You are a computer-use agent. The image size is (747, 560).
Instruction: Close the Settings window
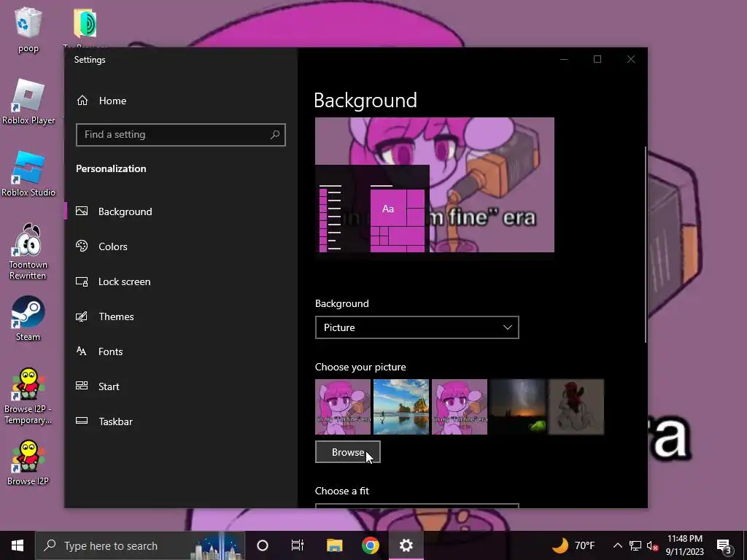click(631, 60)
